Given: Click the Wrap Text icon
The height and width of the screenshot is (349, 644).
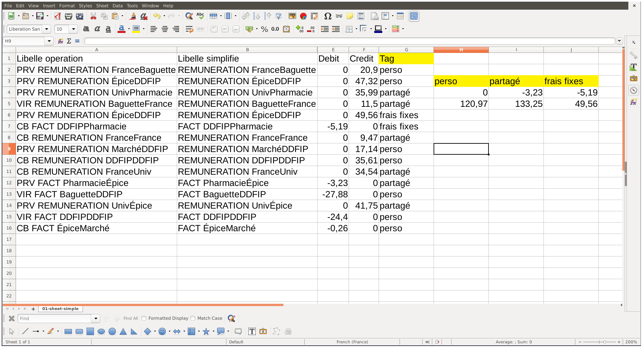Looking at the screenshot, I should click(x=189, y=29).
